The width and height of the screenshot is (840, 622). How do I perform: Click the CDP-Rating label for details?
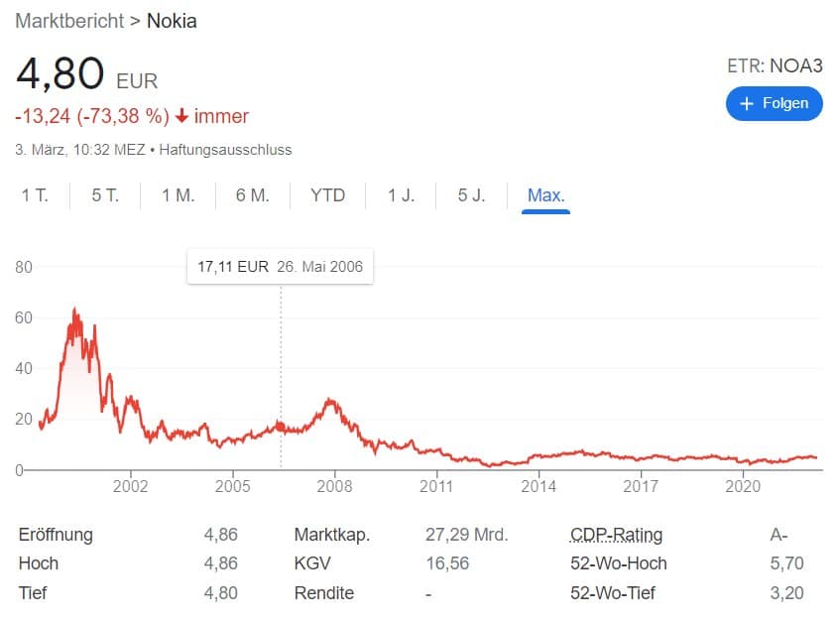616,535
